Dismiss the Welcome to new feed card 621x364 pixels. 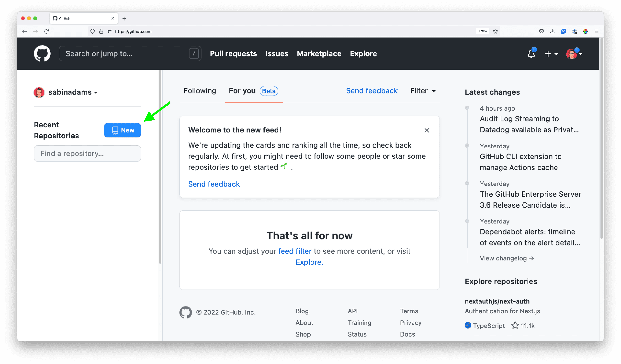pos(427,130)
